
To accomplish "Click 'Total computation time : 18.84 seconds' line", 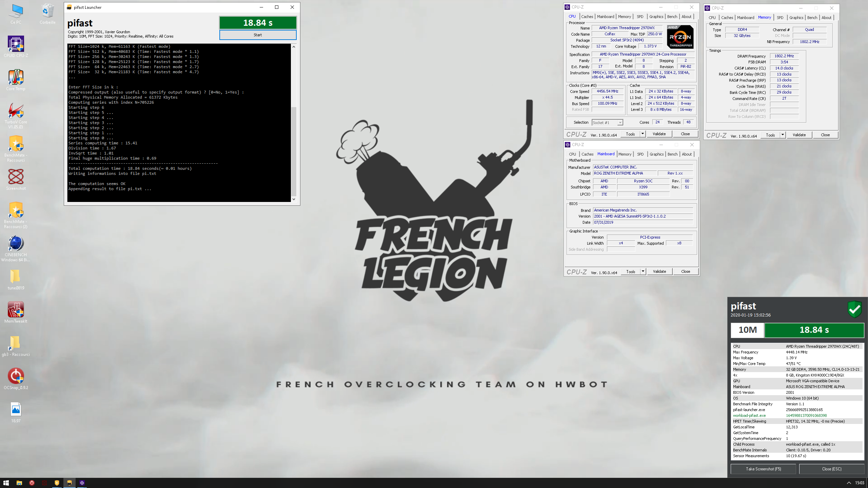I will tap(130, 168).
